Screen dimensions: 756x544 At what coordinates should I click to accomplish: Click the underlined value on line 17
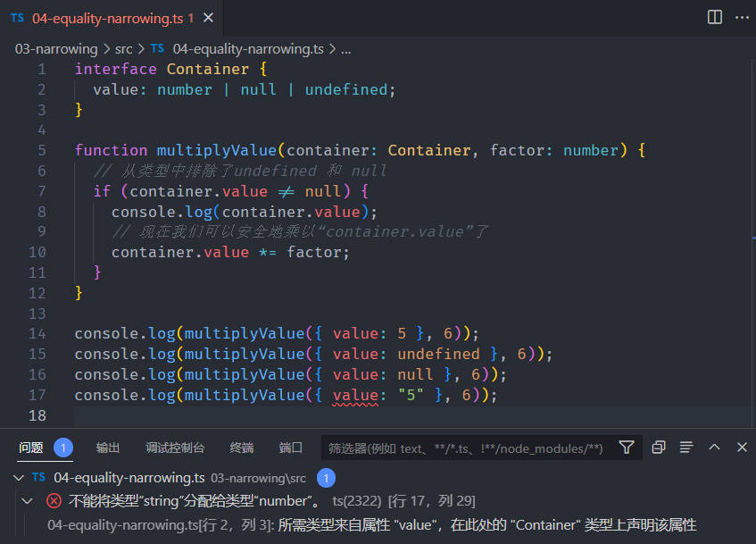(355, 396)
